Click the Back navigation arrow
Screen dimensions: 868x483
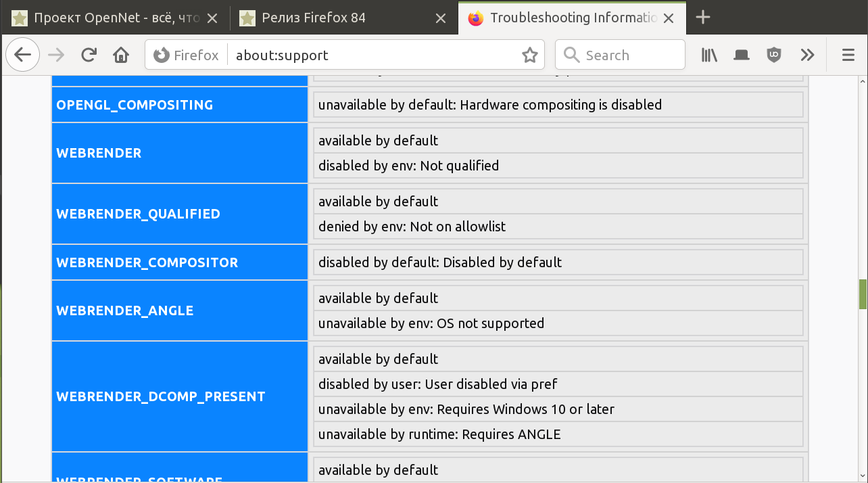tap(22, 55)
